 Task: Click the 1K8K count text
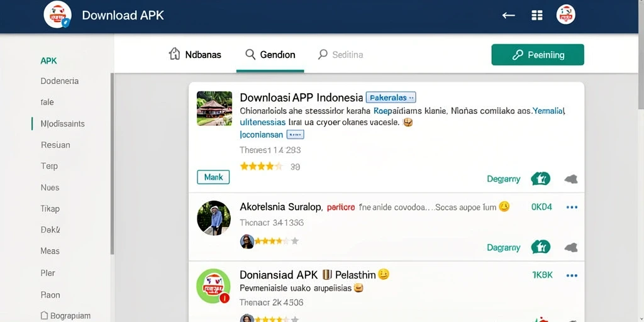[542, 275]
